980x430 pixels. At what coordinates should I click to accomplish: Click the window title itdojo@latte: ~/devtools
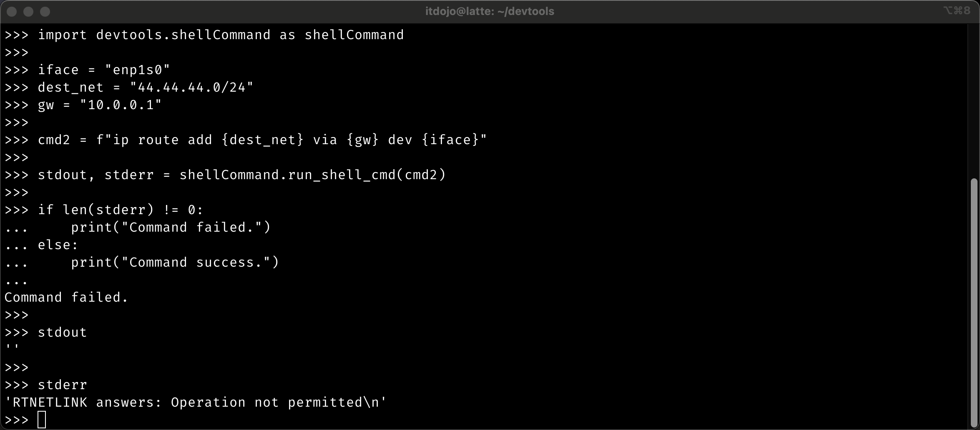pos(490,11)
